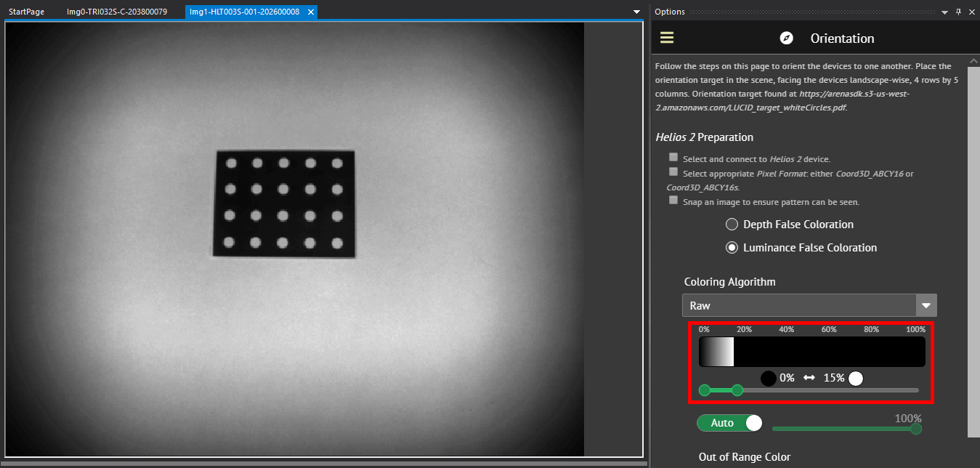Select Luminance False Coloration radio button

tap(732, 248)
